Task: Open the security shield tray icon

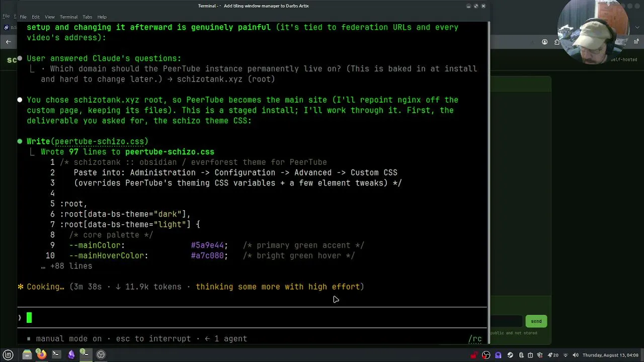Action: coord(540,355)
